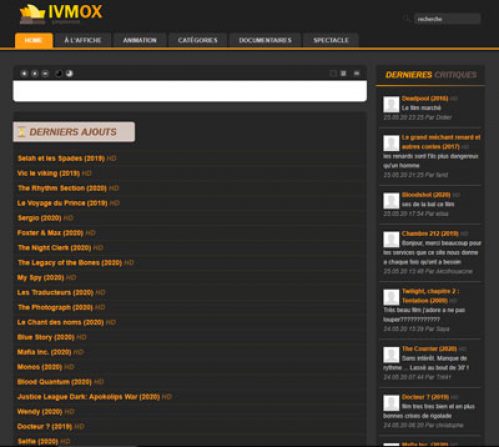Open the Twilight chapitre 2 review title
499x447 pixels.
click(430, 296)
